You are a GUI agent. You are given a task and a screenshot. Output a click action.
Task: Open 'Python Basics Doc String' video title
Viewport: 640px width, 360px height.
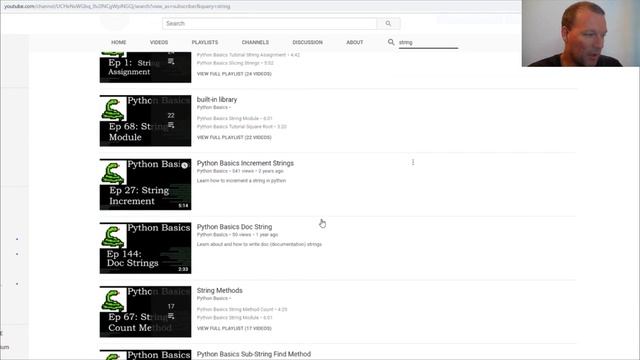click(x=234, y=227)
